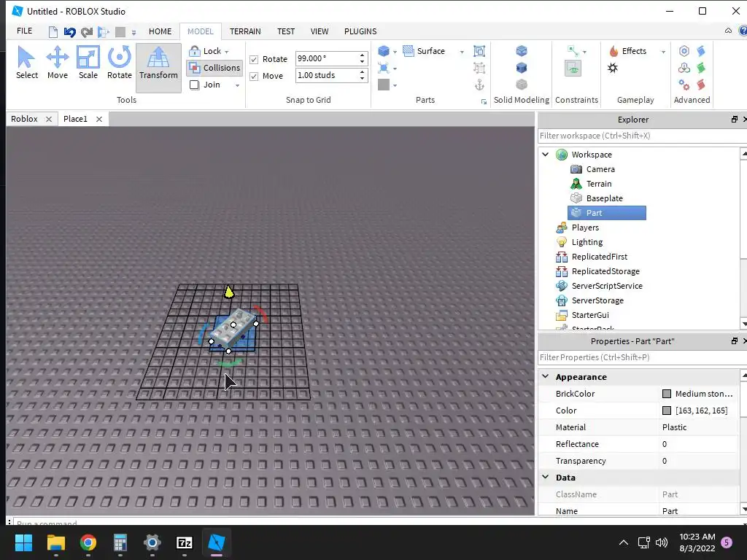Switch to the VIEW ribbon tab
The width and height of the screenshot is (747, 560).
tap(320, 31)
